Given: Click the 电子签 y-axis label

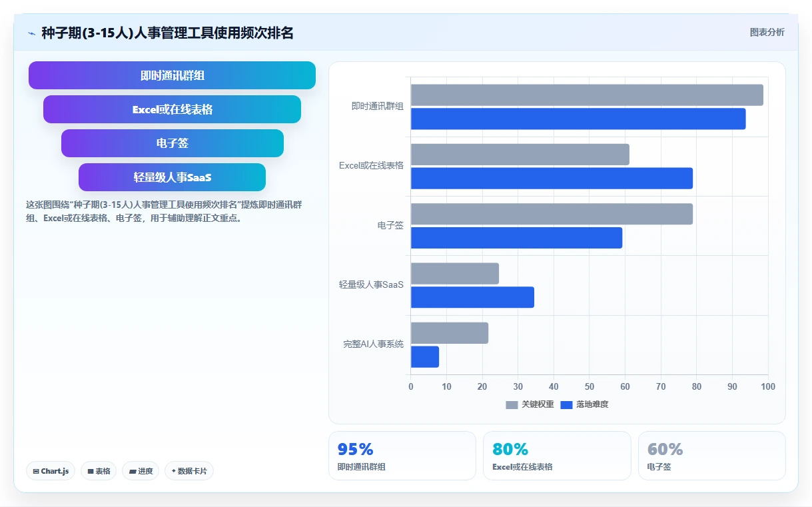Looking at the screenshot, I should click(390, 226).
